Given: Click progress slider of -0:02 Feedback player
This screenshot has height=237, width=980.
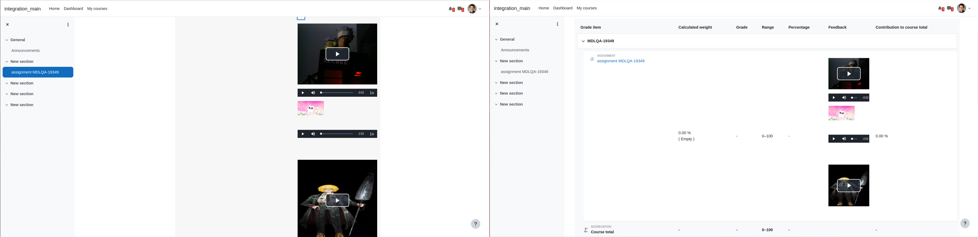Looking at the screenshot, I should 854,98.
